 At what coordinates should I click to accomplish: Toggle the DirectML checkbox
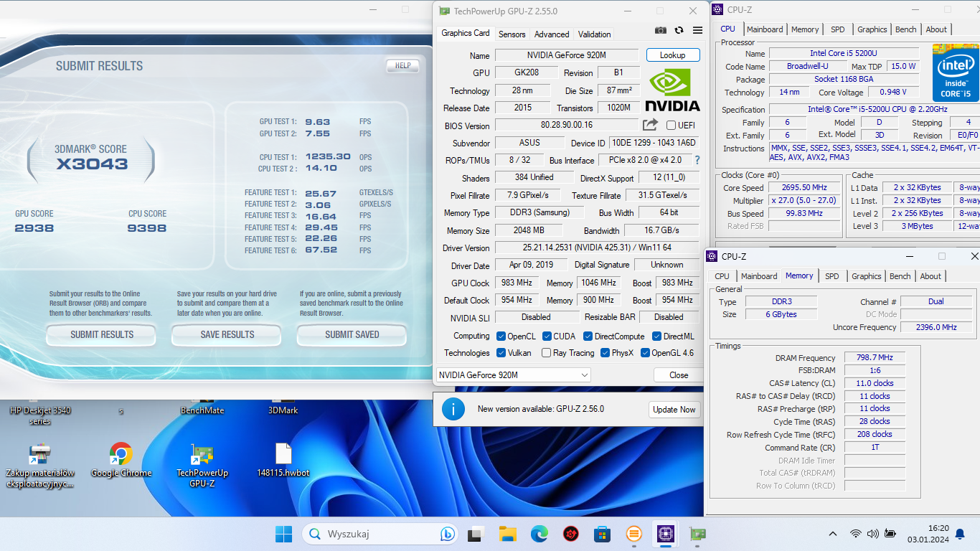(657, 336)
